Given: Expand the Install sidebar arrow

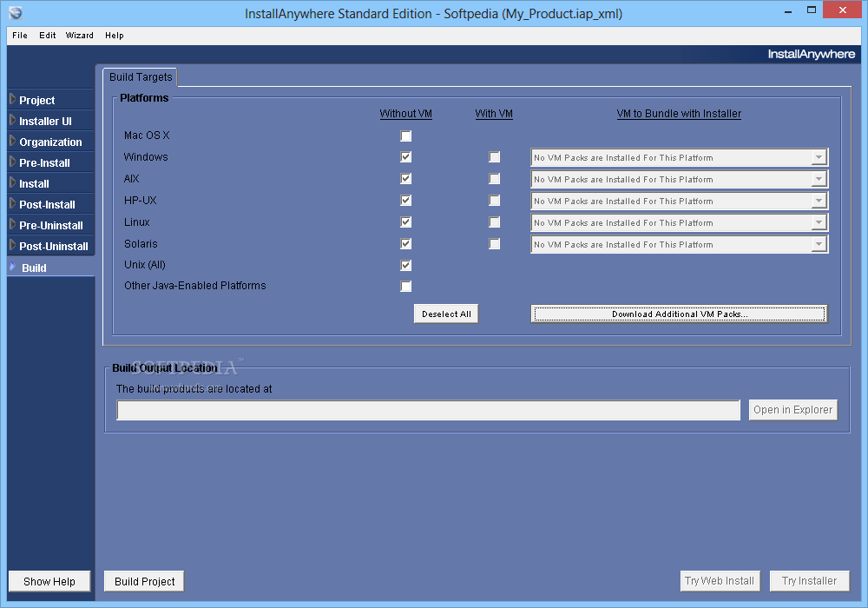Looking at the screenshot, I should point(13,182).
